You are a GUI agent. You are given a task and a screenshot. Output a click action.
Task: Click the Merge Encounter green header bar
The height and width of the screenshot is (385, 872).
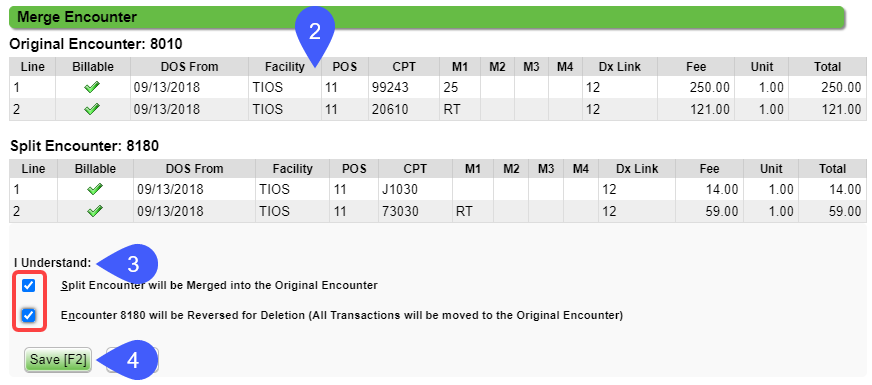(427, 17)
